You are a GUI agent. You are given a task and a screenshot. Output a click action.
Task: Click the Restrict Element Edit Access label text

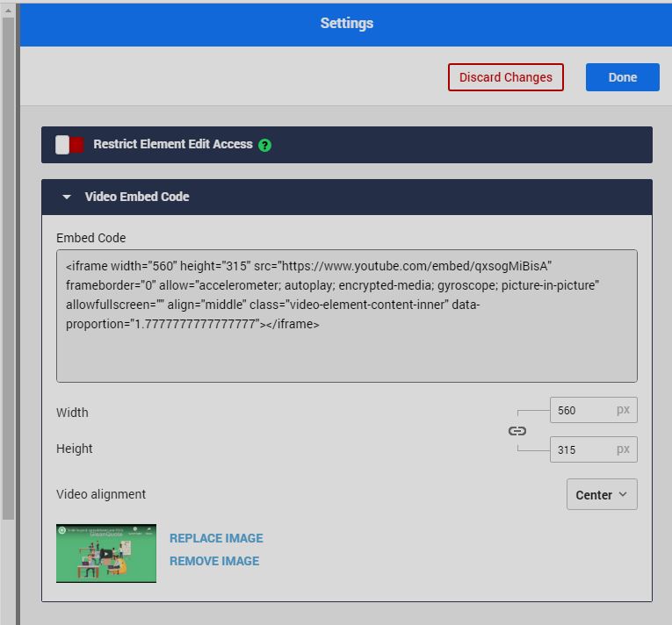coord(173,144)
